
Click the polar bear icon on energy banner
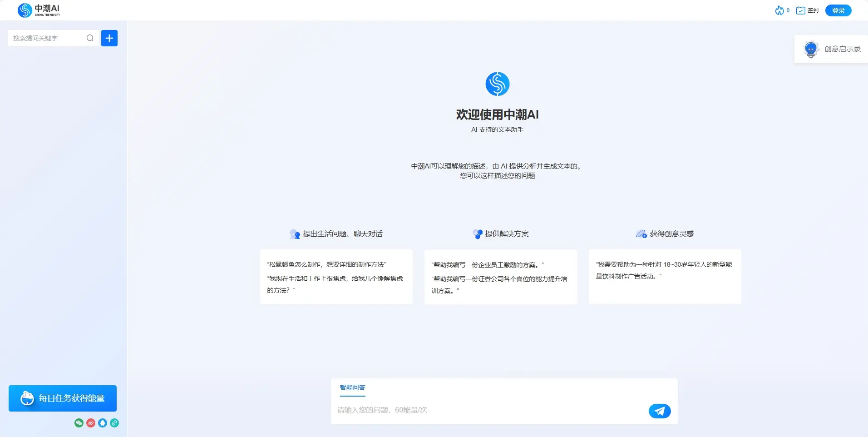click(27, 398)
